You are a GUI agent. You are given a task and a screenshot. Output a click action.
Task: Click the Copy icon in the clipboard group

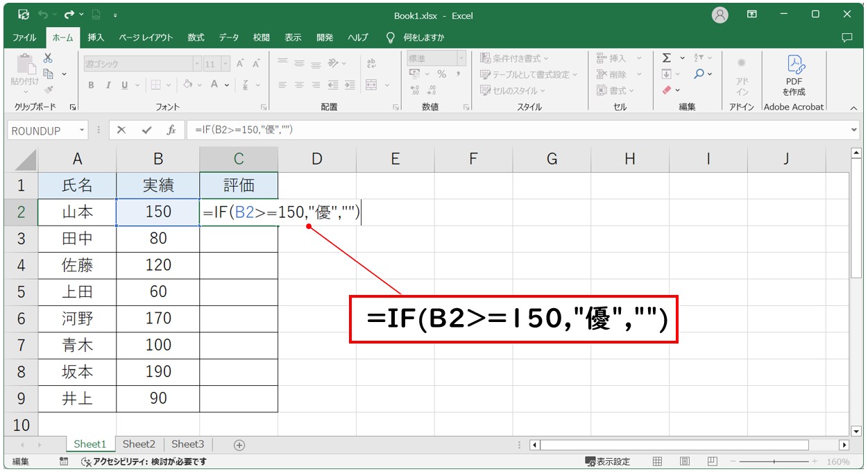(x=48, y=74)
